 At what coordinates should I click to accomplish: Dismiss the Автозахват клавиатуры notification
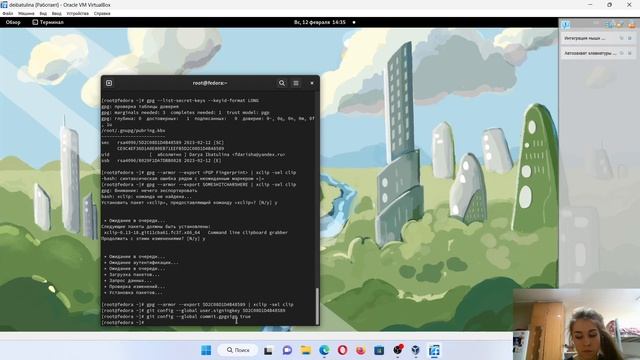point(630,53)
